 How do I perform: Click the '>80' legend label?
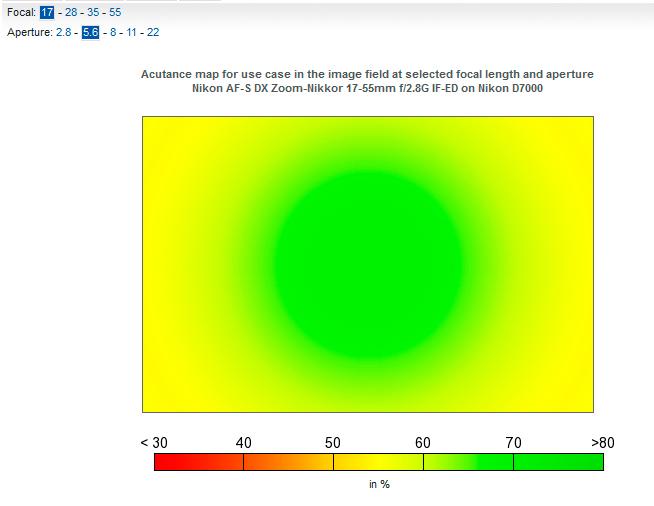coord(603,443)
